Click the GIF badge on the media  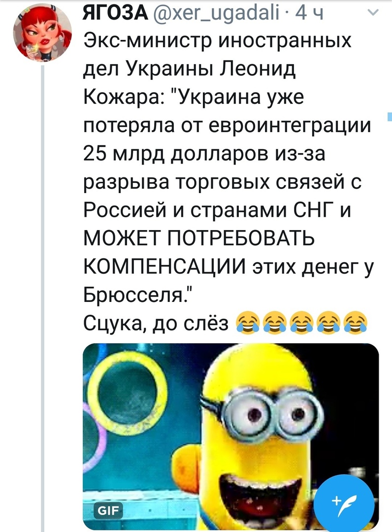click(x=108, y=510)
